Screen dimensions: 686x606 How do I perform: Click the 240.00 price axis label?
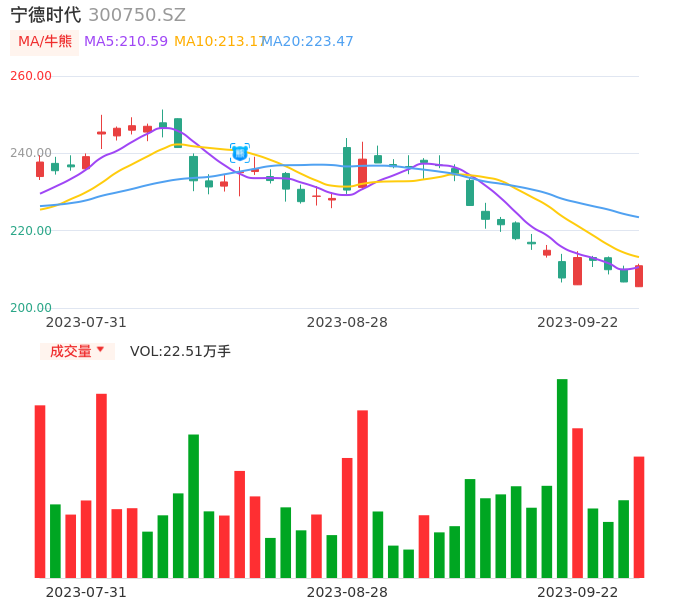point(31,153)
